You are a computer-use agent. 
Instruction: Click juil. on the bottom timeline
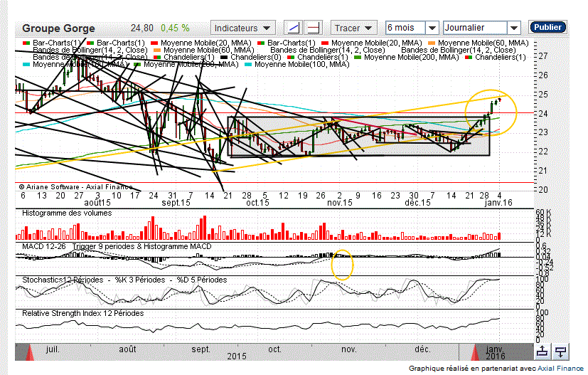(x=53, y=349)
